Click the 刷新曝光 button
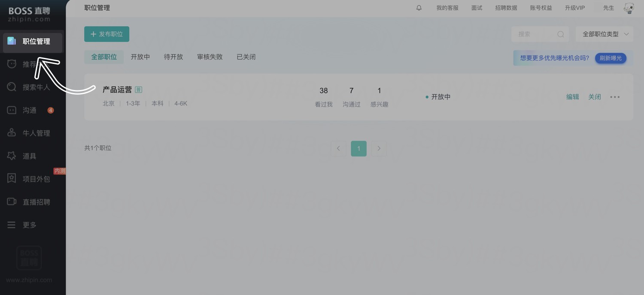Screen dimensions: 644x295 [x=611, y=58]
